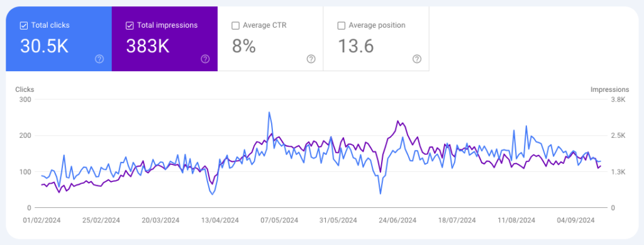
Task: Uncheck the Total impressions checkbox
Action: point(130,25)
